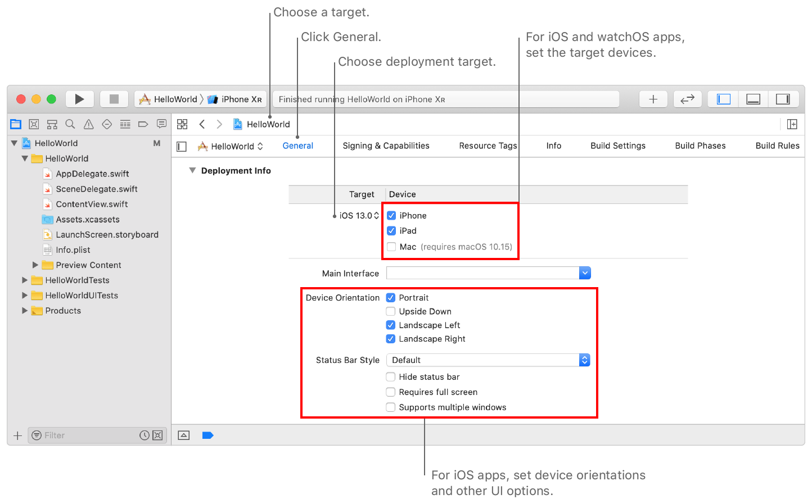
Task: Show the debug area with bottom-bar icon
Action: 184,435
